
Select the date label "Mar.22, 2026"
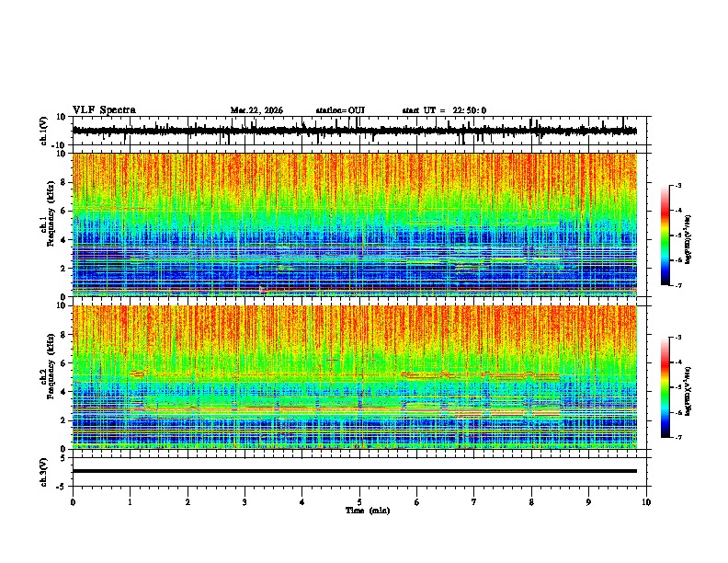[x=256, y=110]
